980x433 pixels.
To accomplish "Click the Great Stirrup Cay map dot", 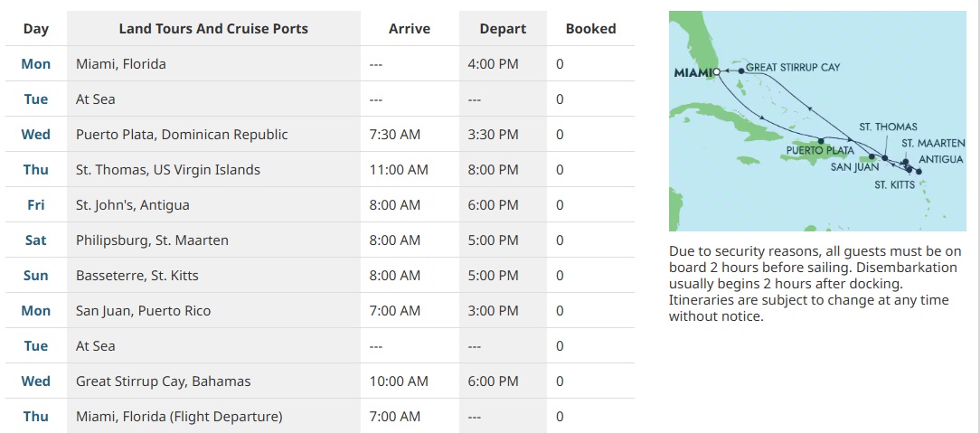I will [x=741, y=71].
